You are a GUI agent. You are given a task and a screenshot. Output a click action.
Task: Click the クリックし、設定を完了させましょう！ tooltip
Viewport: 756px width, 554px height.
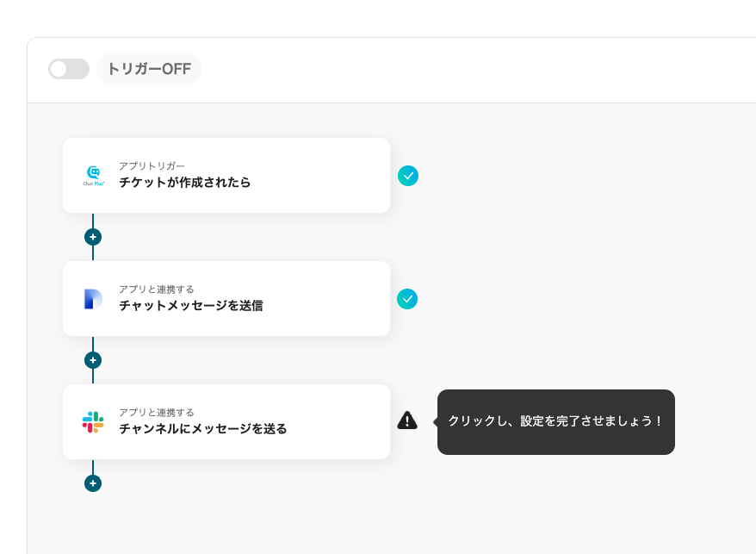click(x=556, y=421)
